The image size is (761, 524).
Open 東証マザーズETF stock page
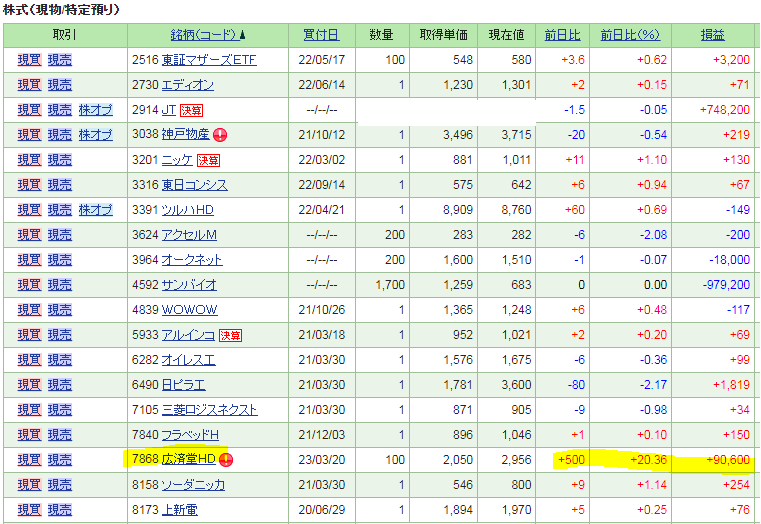(209, 60)
